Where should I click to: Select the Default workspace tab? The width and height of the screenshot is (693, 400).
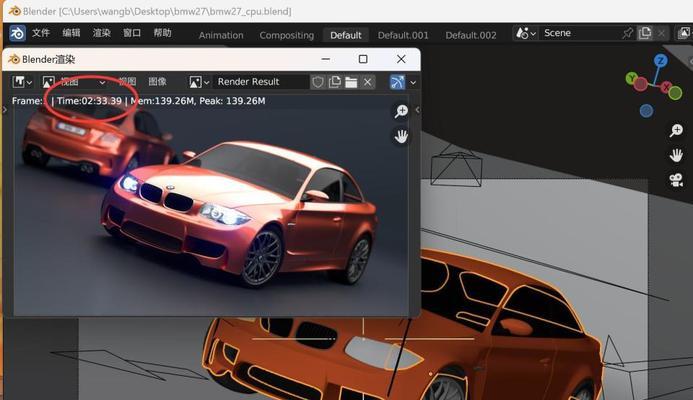(346, 35)
